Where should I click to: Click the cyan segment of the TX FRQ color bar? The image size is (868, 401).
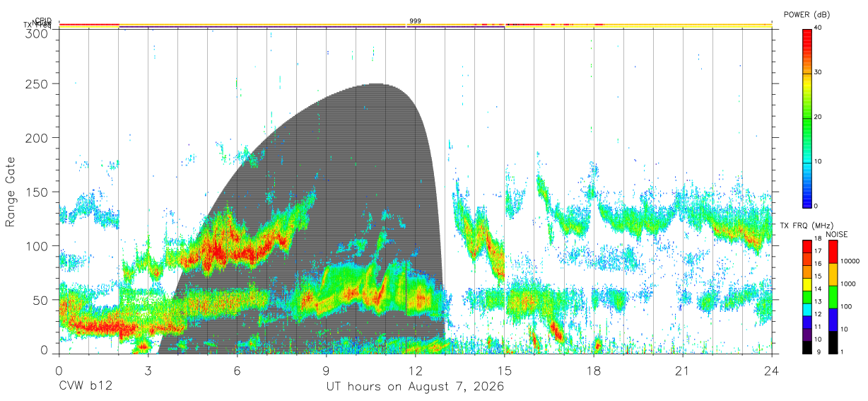tap(807, 310)
